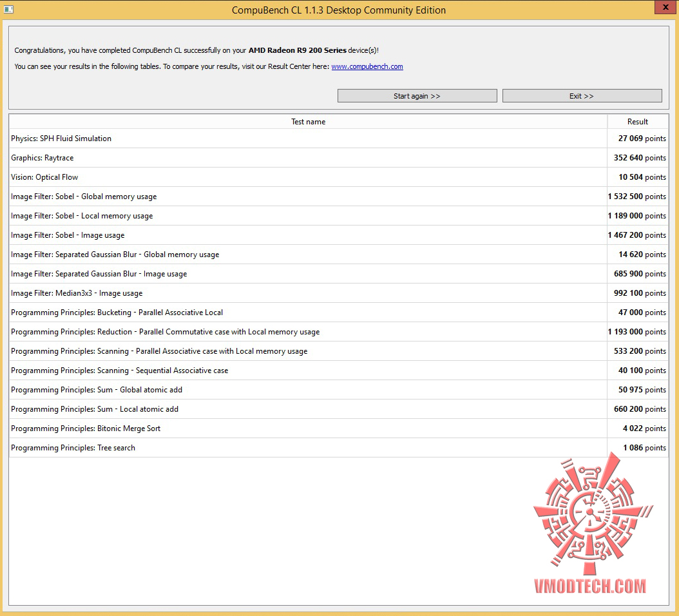Click the 352 640 points result
679x616 pixels.
(640, 158)
